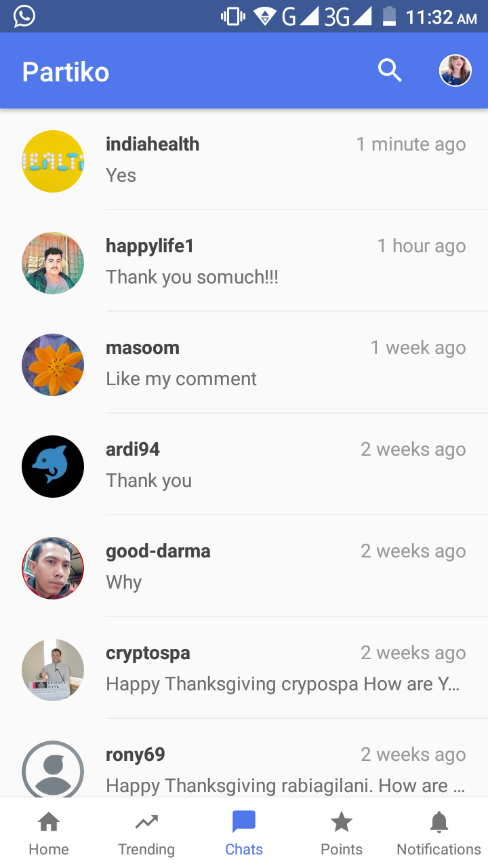488x868 pixels.
Task: Open masoom's 'Like my comment' chat
Action: coord(244,363)
